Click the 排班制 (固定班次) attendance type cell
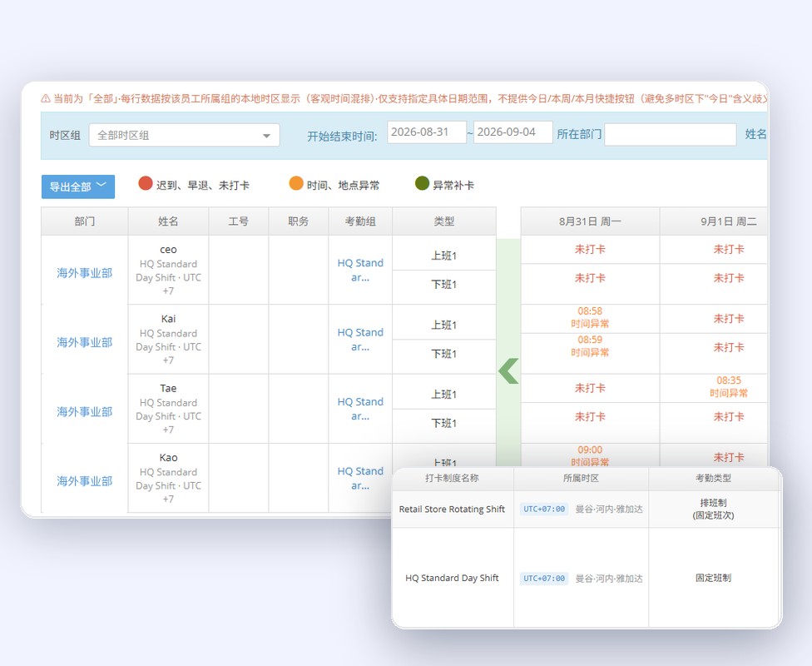 [x=713, y=509]
